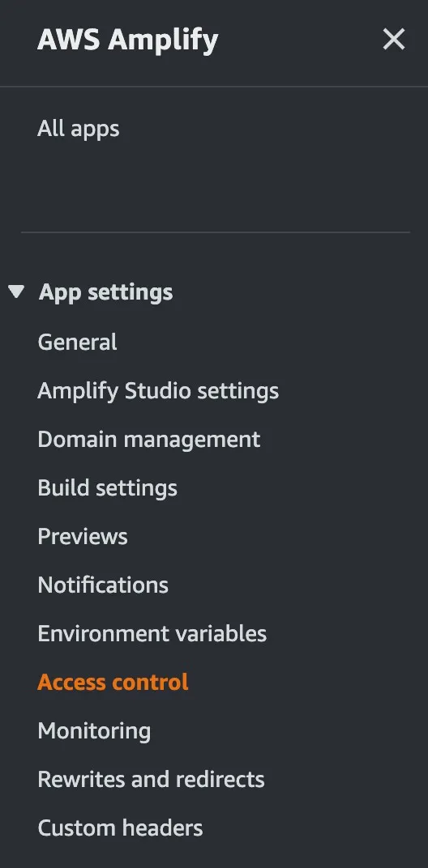Click the App settings section heading
Viewport: 428px width, 868px height.
tap(105, 292)
